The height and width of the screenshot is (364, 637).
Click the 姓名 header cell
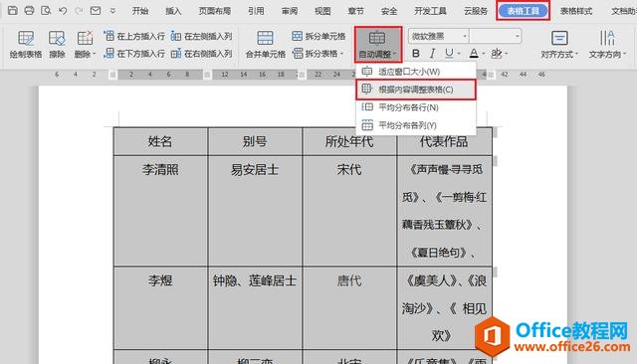pos(160,141)
